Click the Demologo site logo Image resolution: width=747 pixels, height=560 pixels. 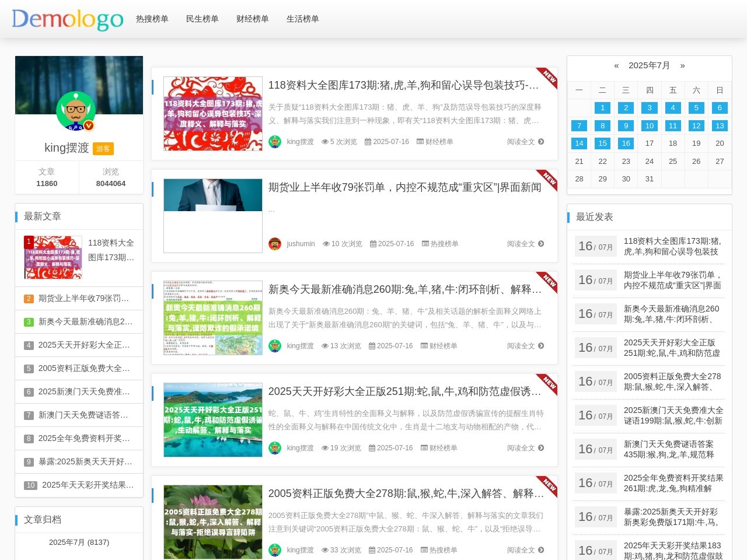tap(68, 19)
